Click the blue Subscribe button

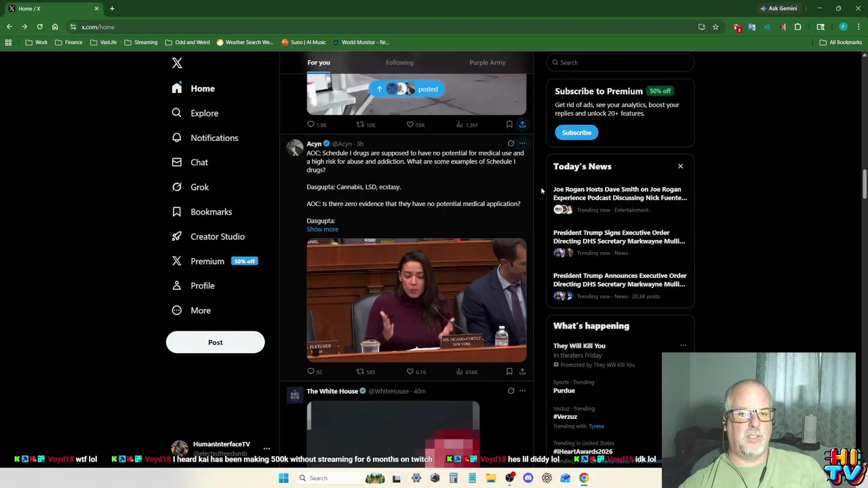point(576,133)
